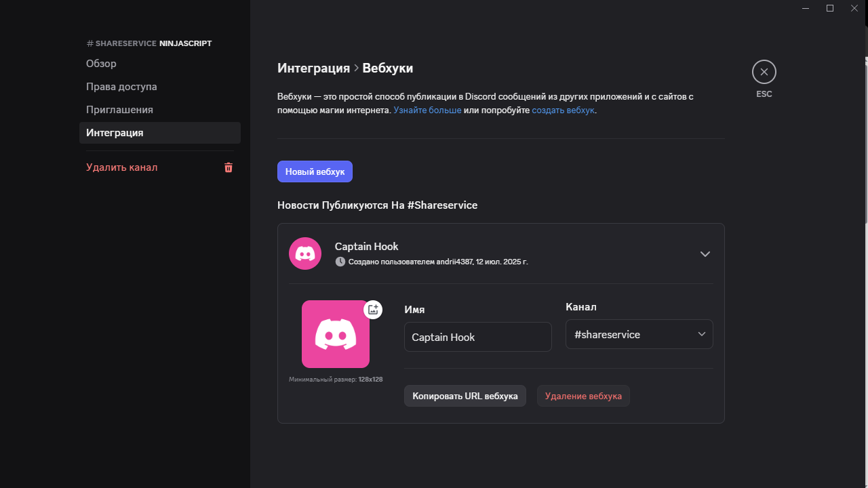Select the Интеграция sidebar entry
The width and height of the screenshot is (868, 488).
[x=115, y=132]
